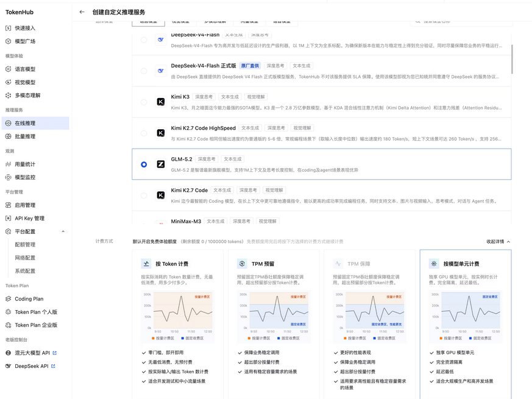Click the 混元大模型 API logo icon

(x=8, y=353)
